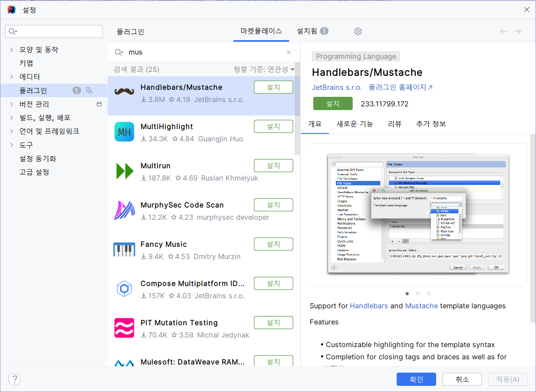Install Mulesoft DataWeave plugin
Screen dimensions: 536x392
pyautogui.click(x=273, y=361)
